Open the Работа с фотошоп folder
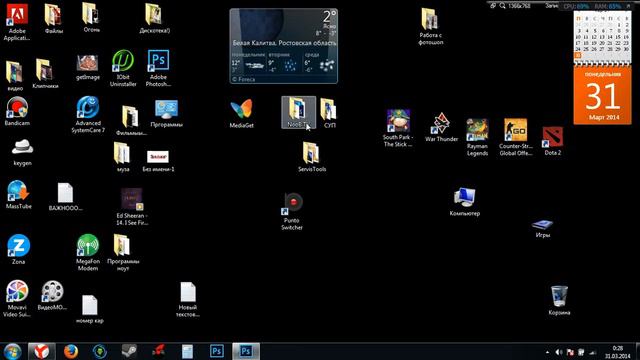This screenshot has width=640, height=360. (x=431, y=27)
